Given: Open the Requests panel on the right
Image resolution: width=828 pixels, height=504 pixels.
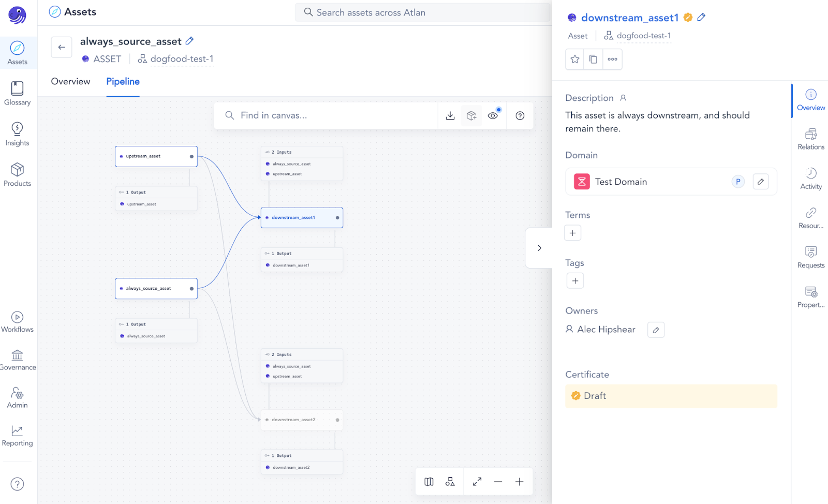Looking at the screenshot, I should coord(810,257).
